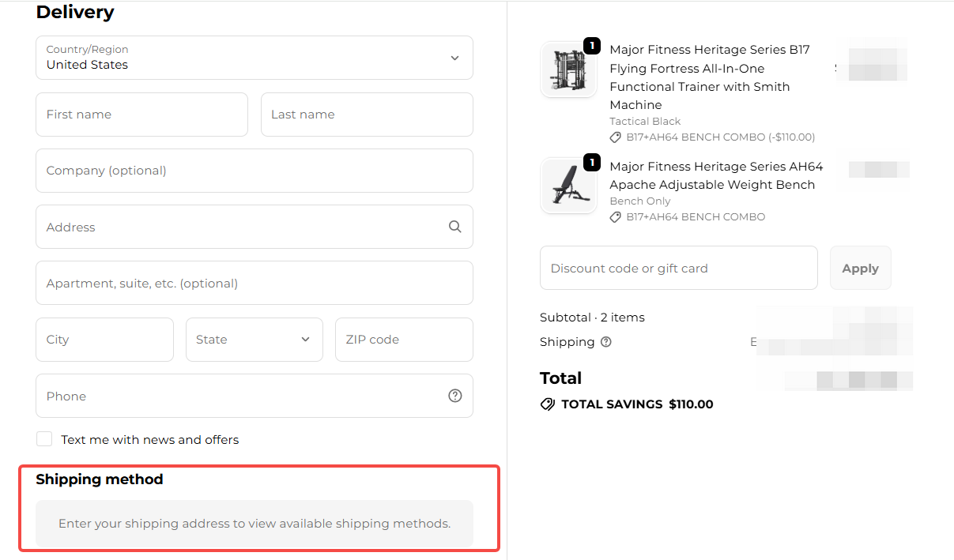Screen dimensions: 954x560
Task: Open the B17 Functional Trainer product thumbnail
Action: pyautogui.click(x=568, y=70)
